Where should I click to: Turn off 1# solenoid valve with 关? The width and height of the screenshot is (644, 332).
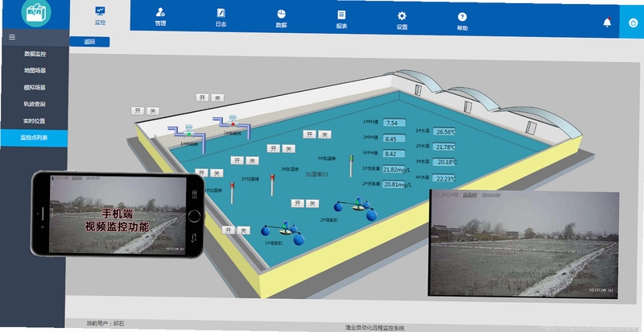point(153,111)
